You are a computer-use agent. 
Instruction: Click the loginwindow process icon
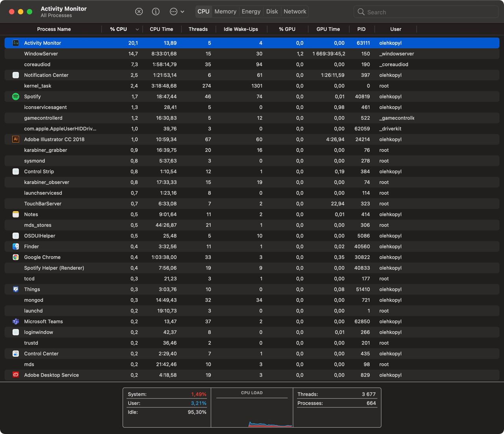16,332
